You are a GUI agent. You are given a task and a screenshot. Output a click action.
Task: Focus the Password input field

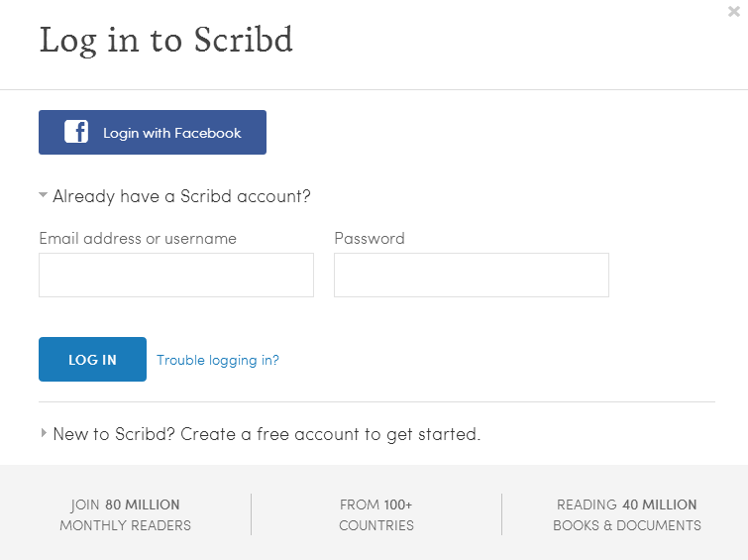pos(472,275)
